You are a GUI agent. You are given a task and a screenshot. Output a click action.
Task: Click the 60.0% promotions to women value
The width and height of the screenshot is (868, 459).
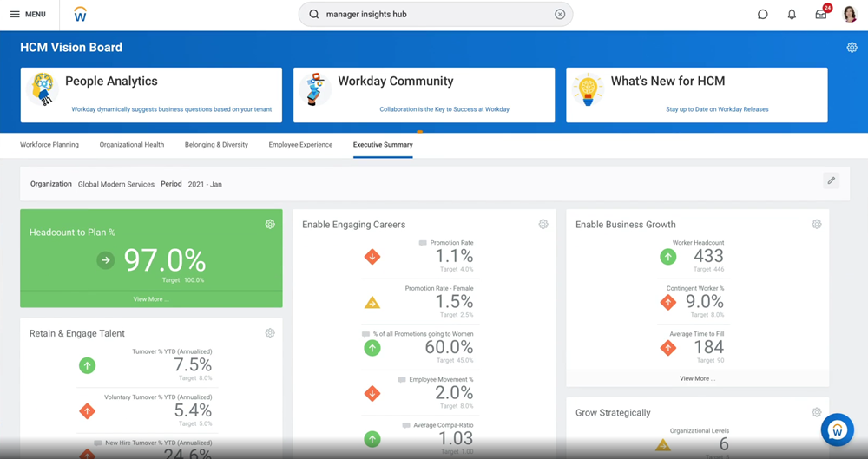pyautogui.click(x=449, y=347)
